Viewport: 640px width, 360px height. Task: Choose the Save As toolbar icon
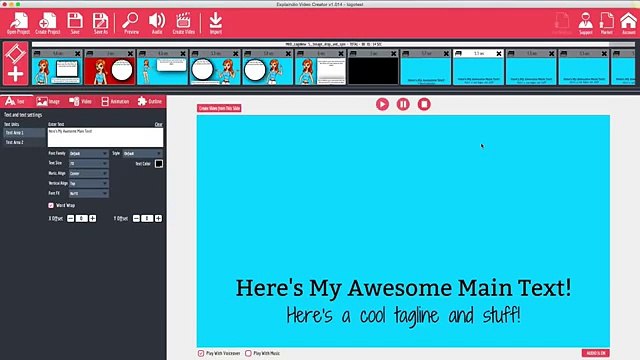coord(100,23)
